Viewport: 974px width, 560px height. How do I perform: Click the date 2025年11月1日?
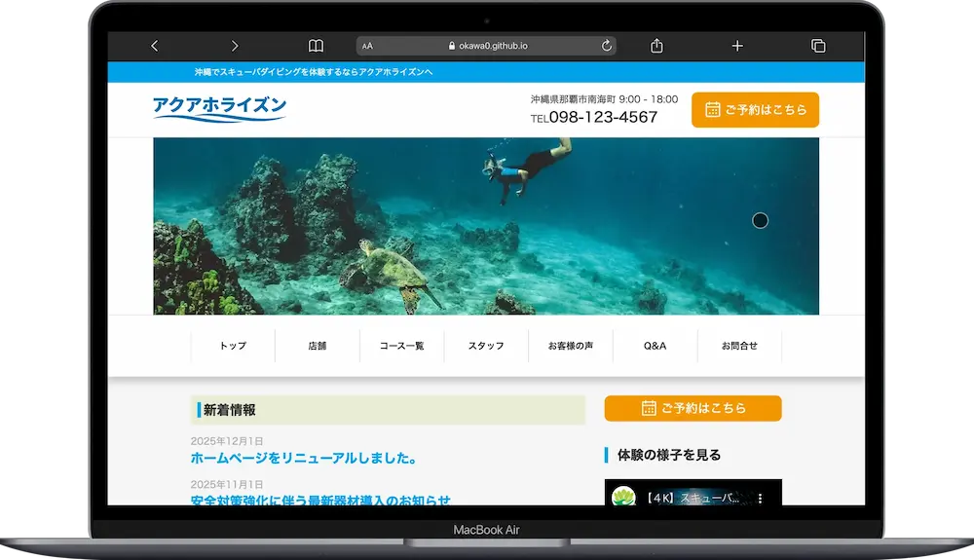[227, 485]
